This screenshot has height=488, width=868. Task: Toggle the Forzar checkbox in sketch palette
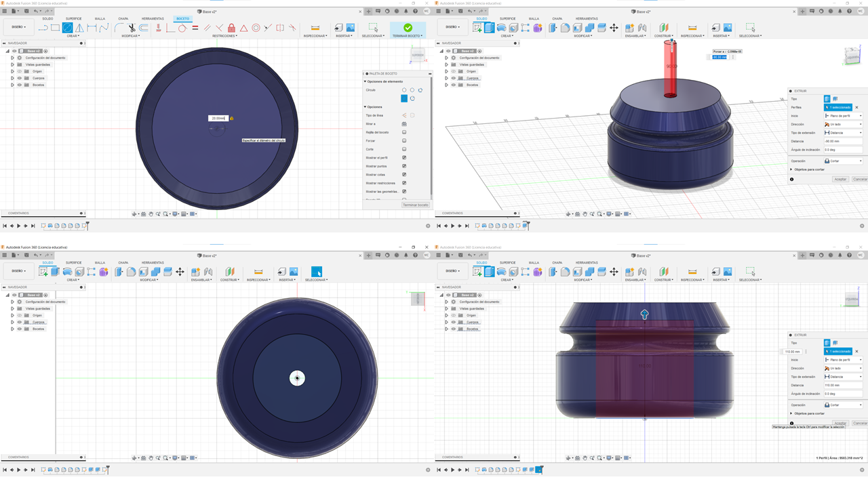click(404, 140)
